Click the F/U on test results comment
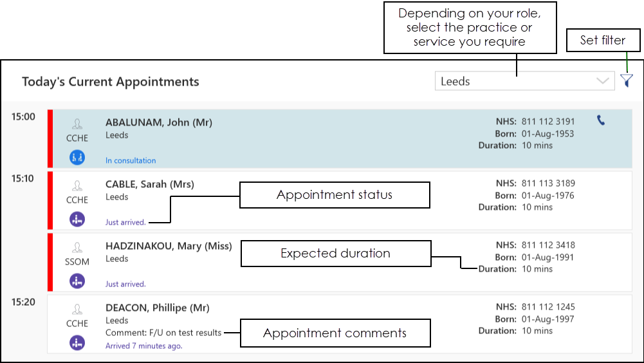Viewport: 644px width, 363px height. pyautogui.click(x=163, y=333)
